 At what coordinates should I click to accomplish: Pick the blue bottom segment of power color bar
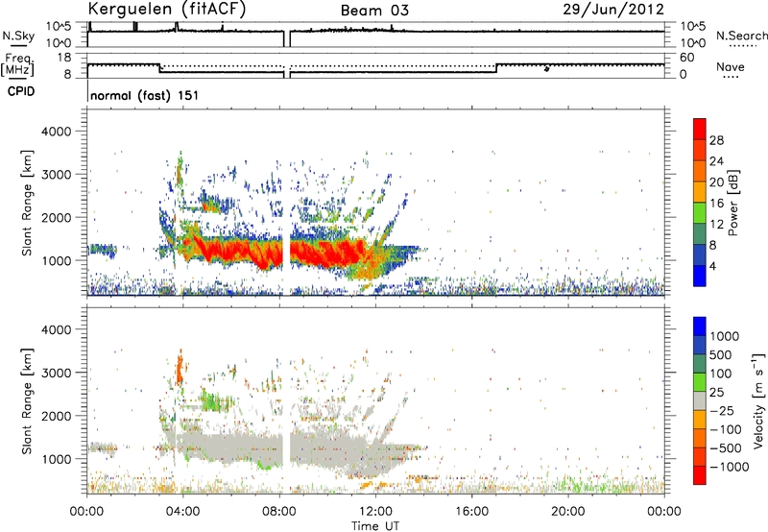[x=700, y=277]
